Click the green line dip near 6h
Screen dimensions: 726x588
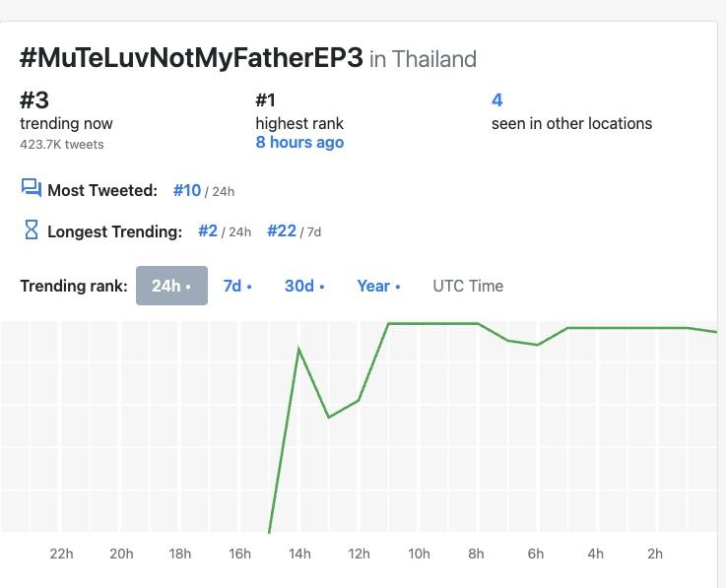coord(537,345)
